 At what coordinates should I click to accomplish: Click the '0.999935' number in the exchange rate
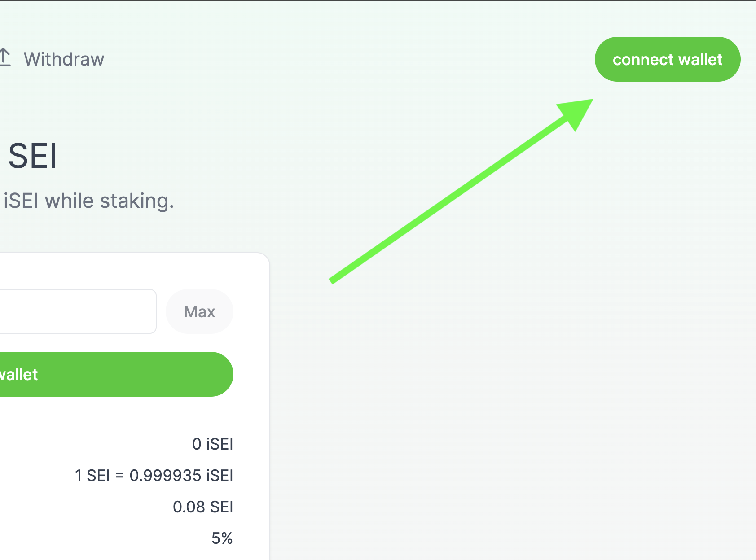[x=165, y=476]
